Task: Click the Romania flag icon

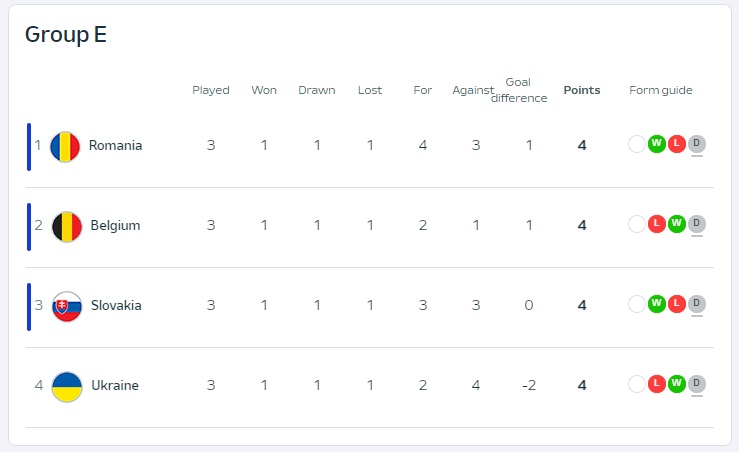Action: [x=65, y=147]
